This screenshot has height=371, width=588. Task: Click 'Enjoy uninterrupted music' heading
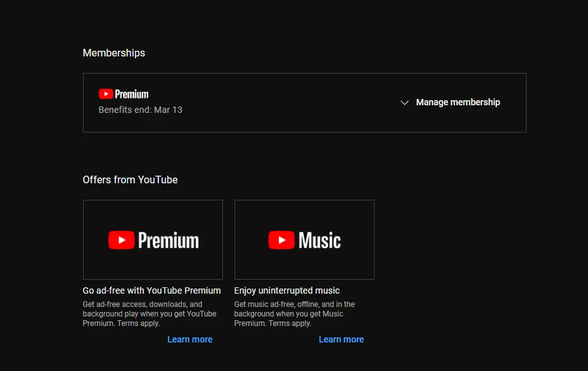pos(287,290)
